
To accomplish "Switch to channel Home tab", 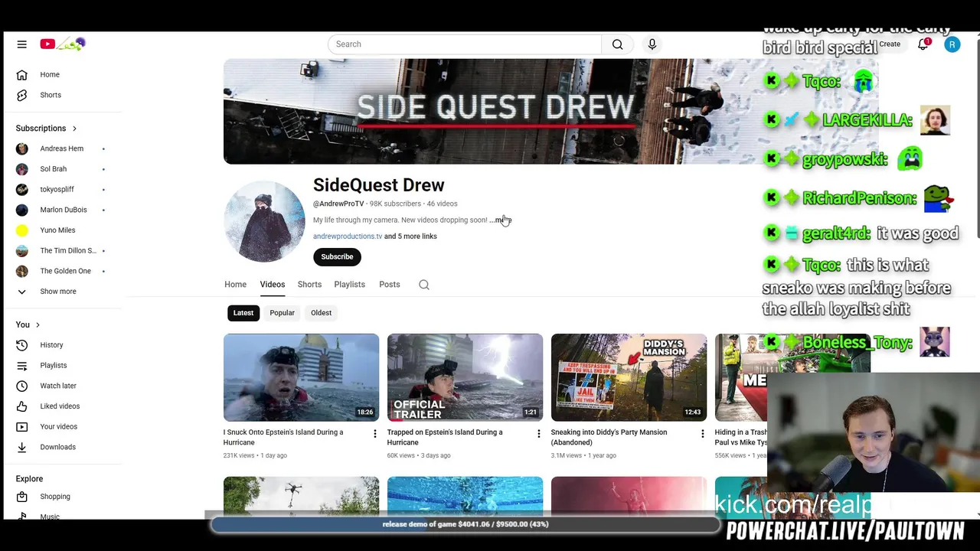I will [235, 285].
